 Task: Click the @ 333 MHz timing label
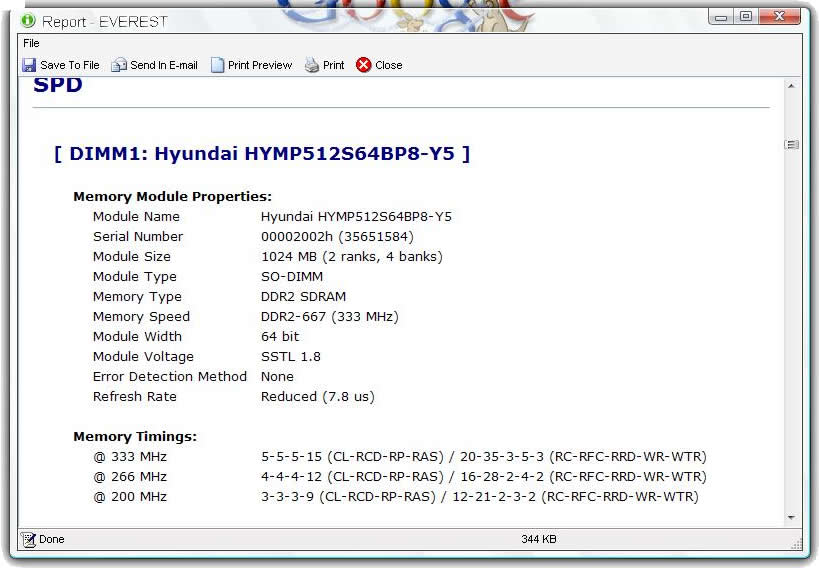(130, 457)
